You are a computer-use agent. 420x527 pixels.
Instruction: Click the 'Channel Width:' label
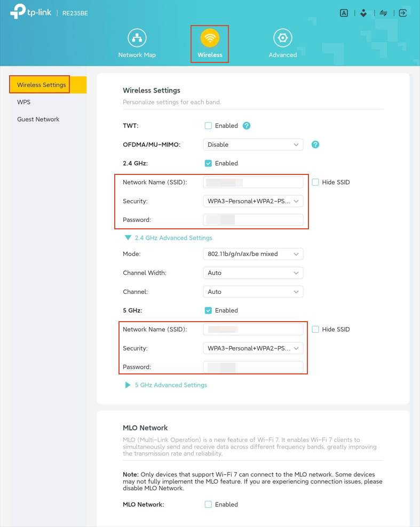[145, 273]
